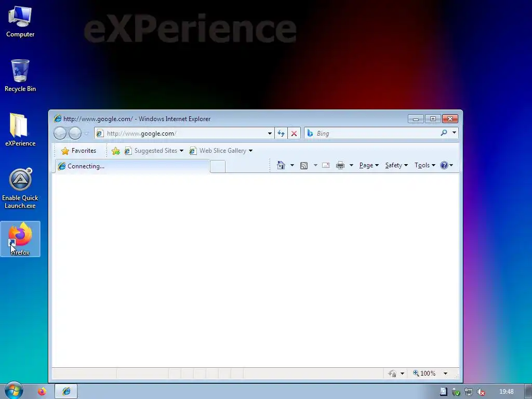Select the Recycle Bin icon
Viewport: 532px width, 399px height.
(x=20, y=75)
